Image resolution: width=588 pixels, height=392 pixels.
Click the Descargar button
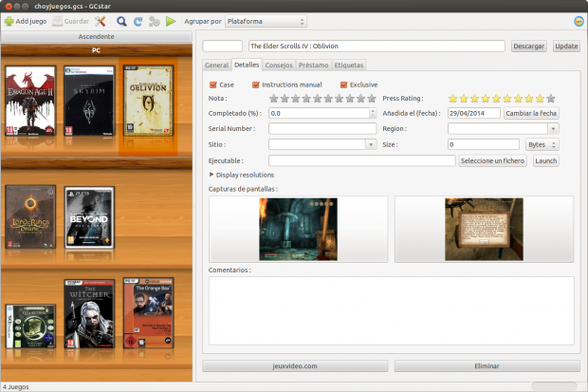[529, 46]
